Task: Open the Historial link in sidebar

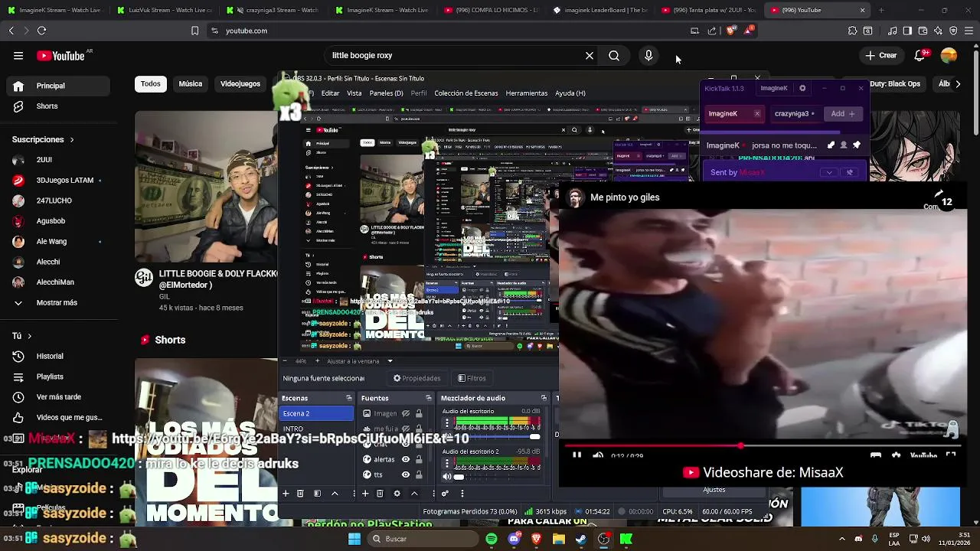Action: [50, 356]
